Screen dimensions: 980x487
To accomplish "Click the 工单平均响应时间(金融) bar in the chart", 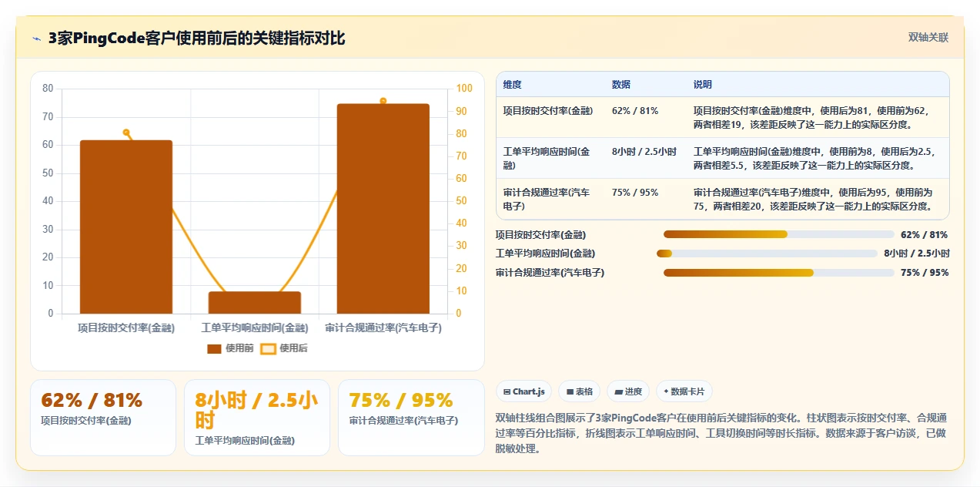I will [255, 302].
